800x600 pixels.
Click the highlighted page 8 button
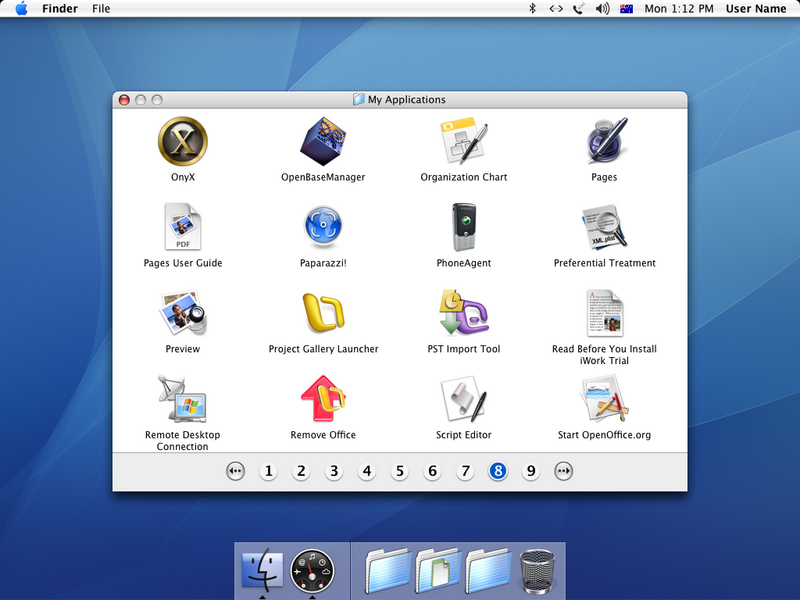coord(498,471)
